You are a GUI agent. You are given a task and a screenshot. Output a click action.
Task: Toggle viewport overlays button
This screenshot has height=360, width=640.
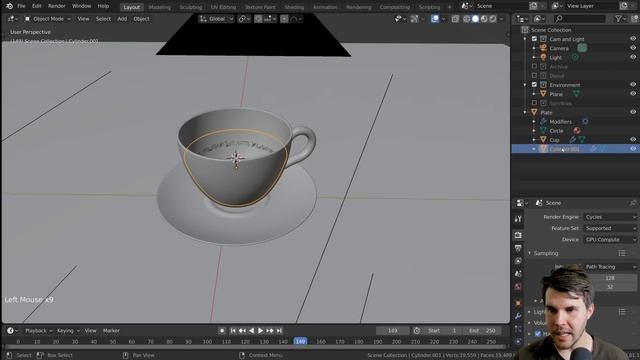[435, 19]
